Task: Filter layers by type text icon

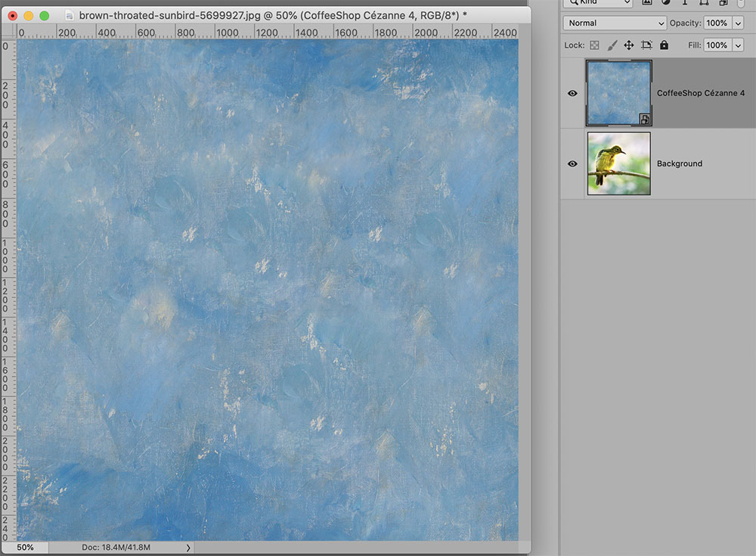Action: coord(685,2)
